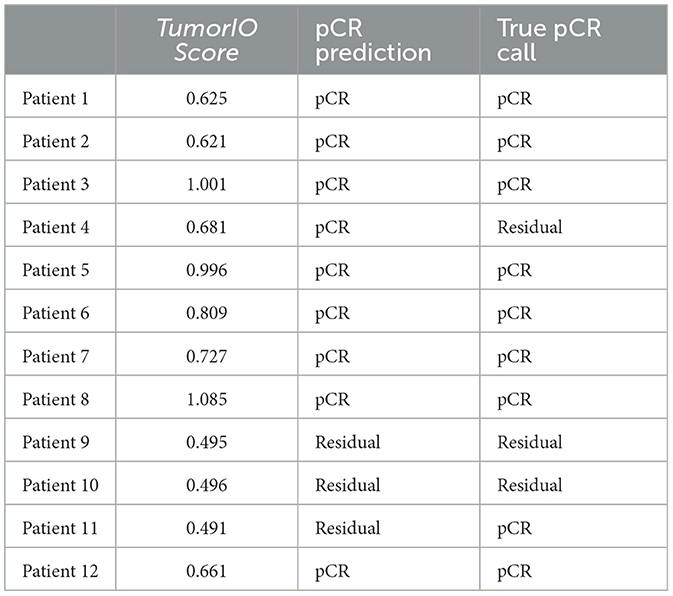Click the score value 0.681
The height and width of the screenshot is (596, 673).
click(206, 227)
